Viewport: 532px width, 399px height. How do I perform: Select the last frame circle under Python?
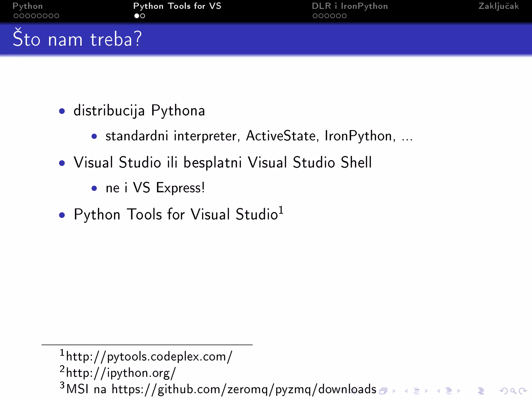tap(57, 16)
